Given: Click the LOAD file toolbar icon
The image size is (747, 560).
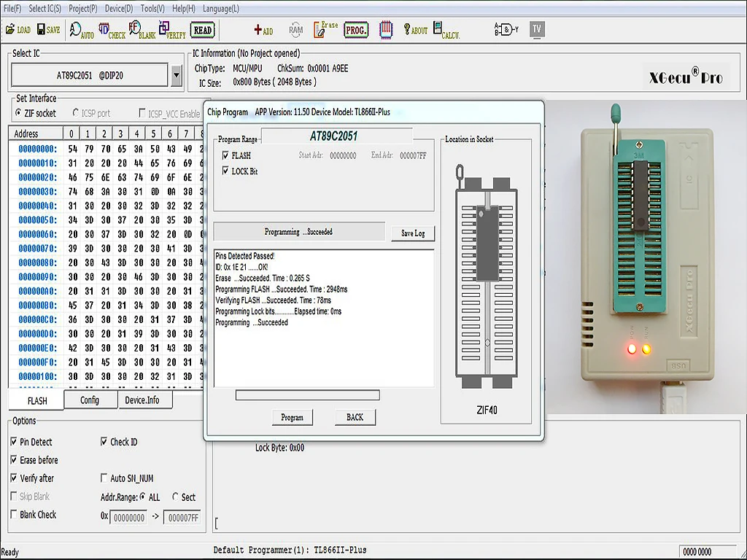Looking at the screenshot, I should [x=18, y=30].
